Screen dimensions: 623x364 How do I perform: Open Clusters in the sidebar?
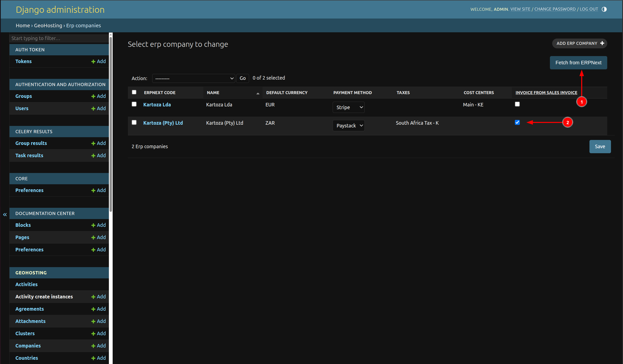pos(25,333)
